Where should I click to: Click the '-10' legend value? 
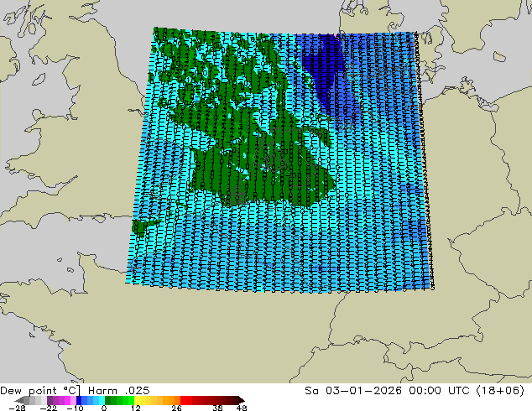point(75,408)
